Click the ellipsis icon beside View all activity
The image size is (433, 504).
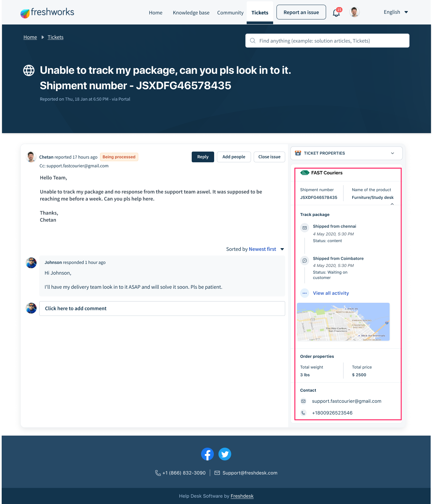[305, 293]
